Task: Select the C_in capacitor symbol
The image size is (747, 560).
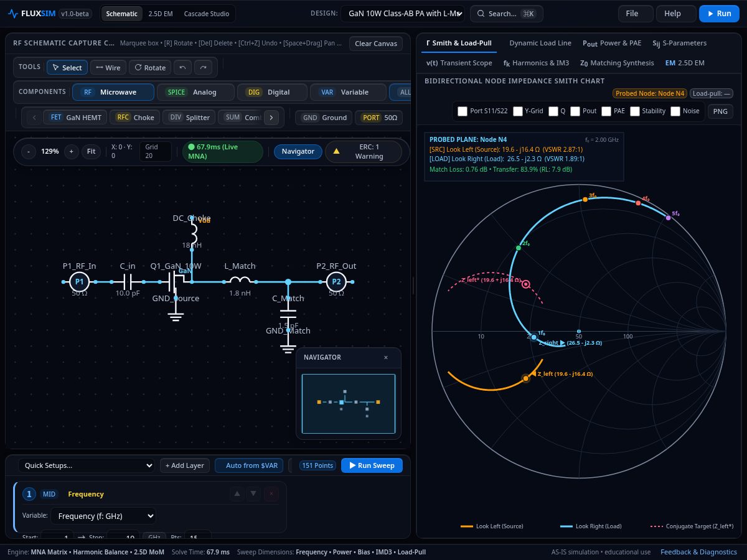Action: (x=128, y=282)
